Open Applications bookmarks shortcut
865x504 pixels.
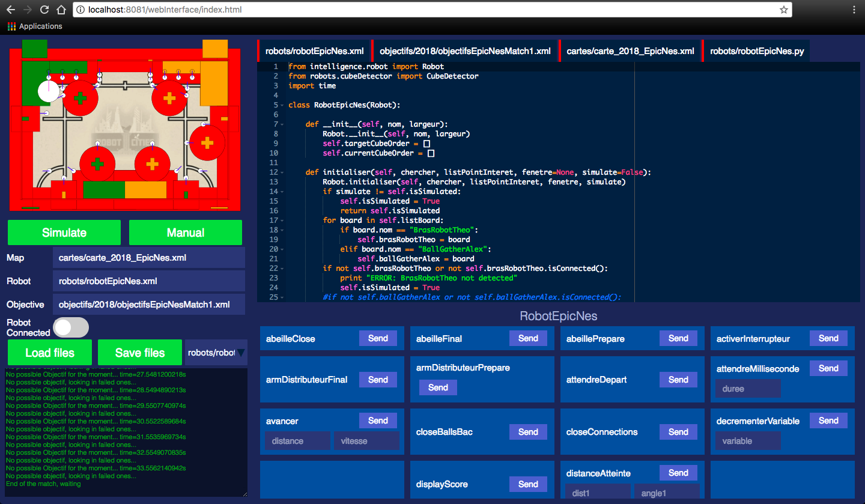click(x=35, y=26)
